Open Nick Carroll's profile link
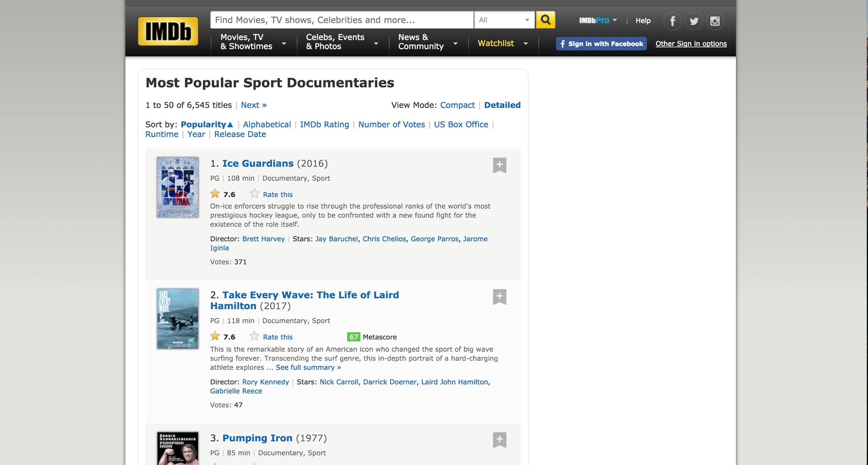The height and width of the screenshot is (465, 868). (x=339, y=382)
